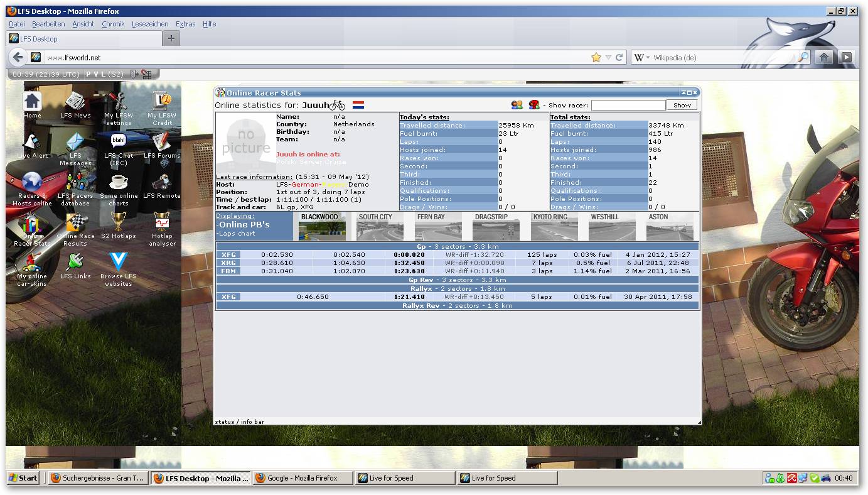Switch display to Laps chart
Image resolution: width=868 pixels, height=495 pixels.
(236, 234)
